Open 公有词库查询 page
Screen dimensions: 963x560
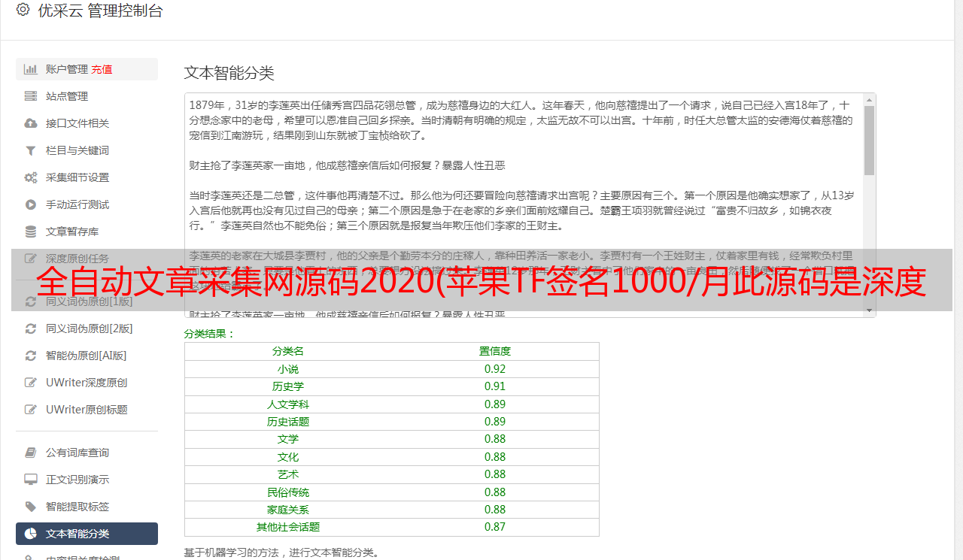pos(87,453)
